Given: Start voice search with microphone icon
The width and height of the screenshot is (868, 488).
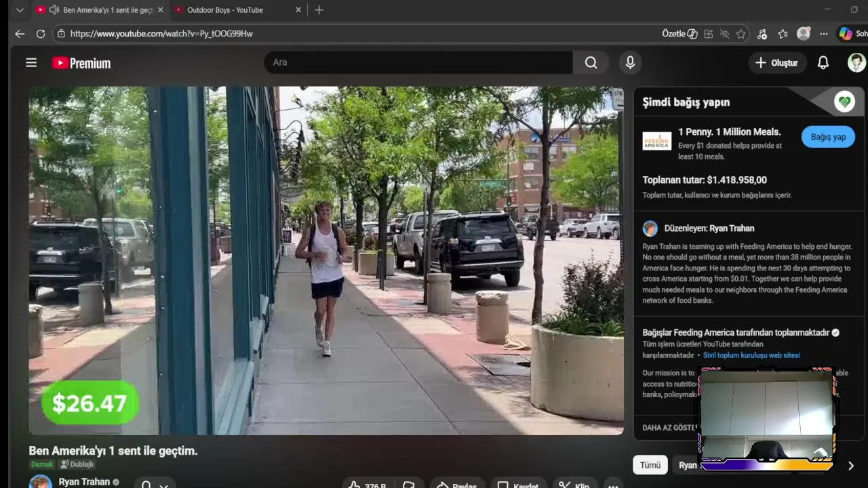Looking at the screenshot, I should coord(630,62).
